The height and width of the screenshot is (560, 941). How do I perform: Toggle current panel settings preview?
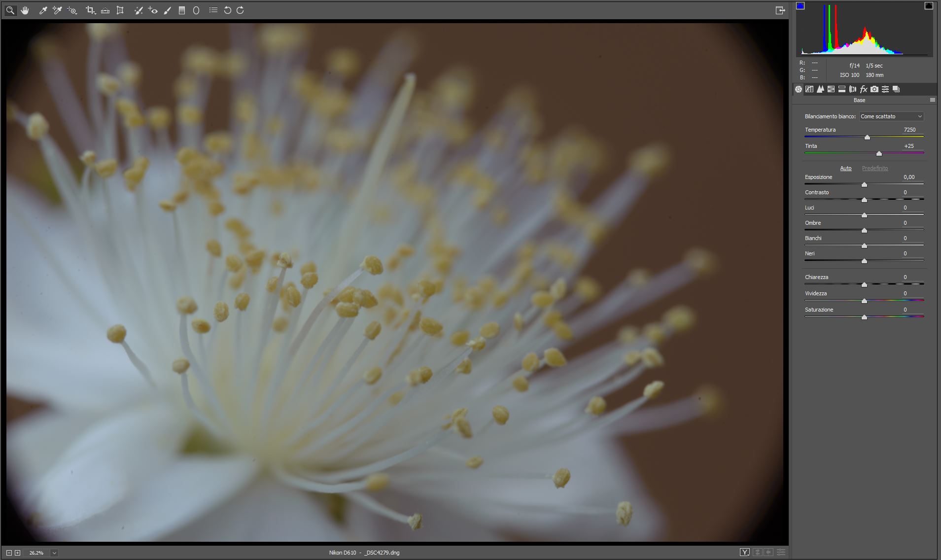pyautogui.click(x=781, y=553)
